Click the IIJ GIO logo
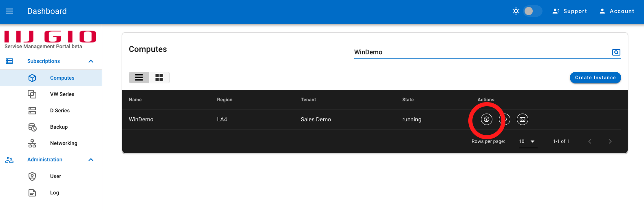This screenshot has width=644, height=212. pos(50,36)
